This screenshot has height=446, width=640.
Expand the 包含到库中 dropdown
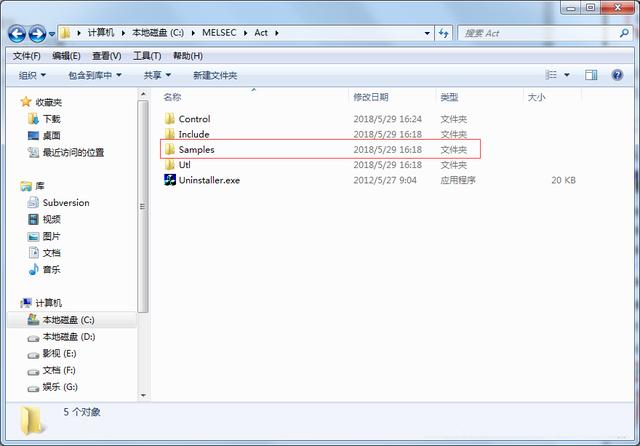pyautogui.click(x=94, y=75)
